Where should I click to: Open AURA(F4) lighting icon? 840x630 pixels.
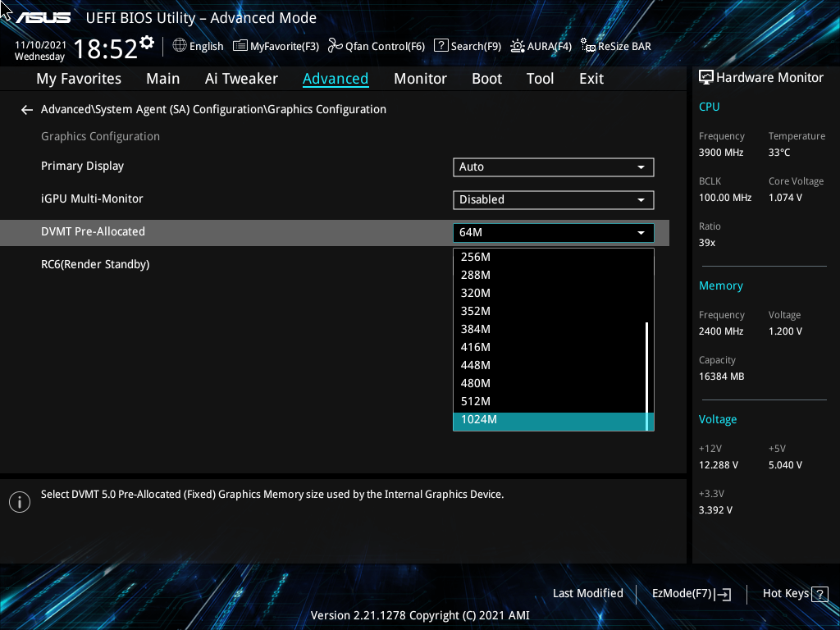click(518, 46)
